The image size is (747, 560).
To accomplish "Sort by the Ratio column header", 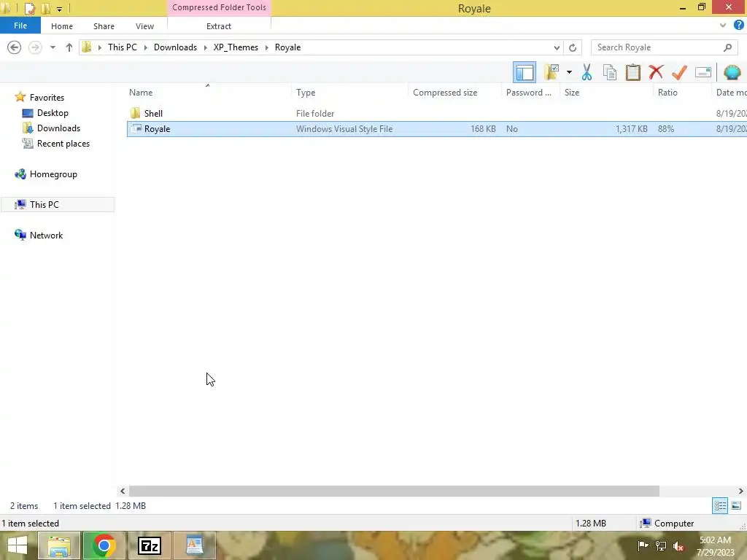I will coord(667,93).
